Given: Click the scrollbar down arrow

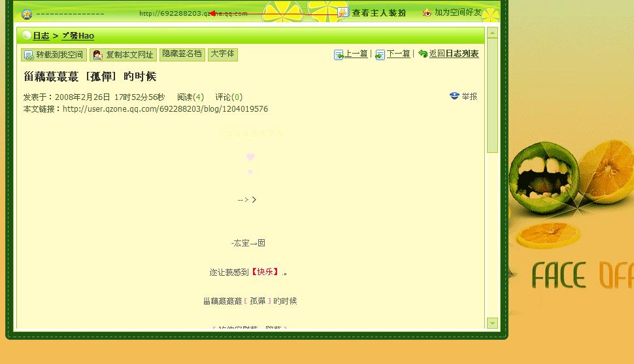Looking at the screenshot, I should 493,323.
